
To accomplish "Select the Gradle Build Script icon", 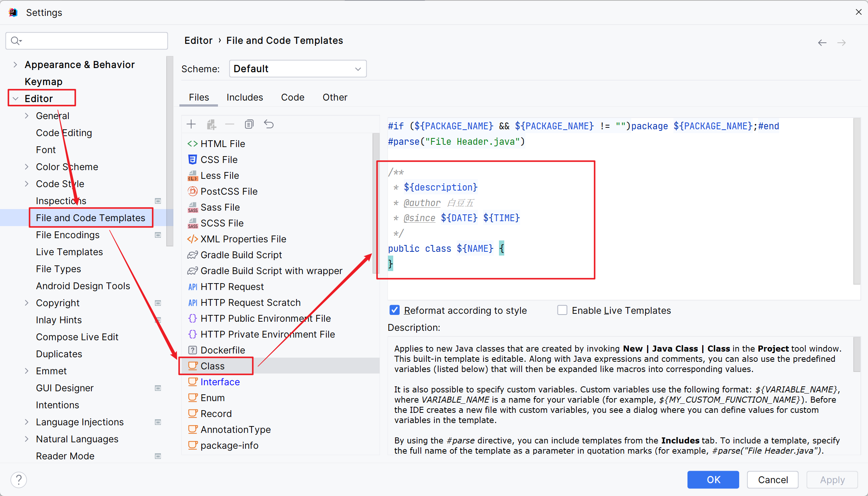I will coord(193,255).
